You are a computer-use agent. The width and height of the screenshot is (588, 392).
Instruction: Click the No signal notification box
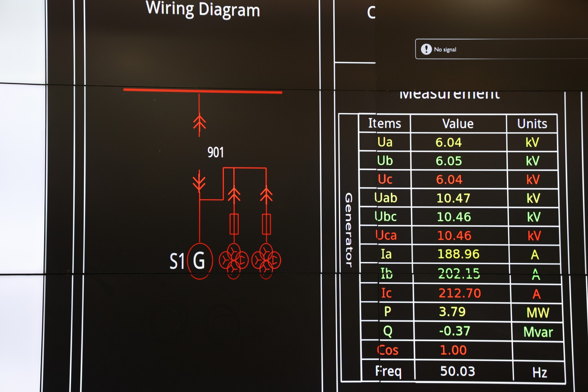[x=502, y=49]
